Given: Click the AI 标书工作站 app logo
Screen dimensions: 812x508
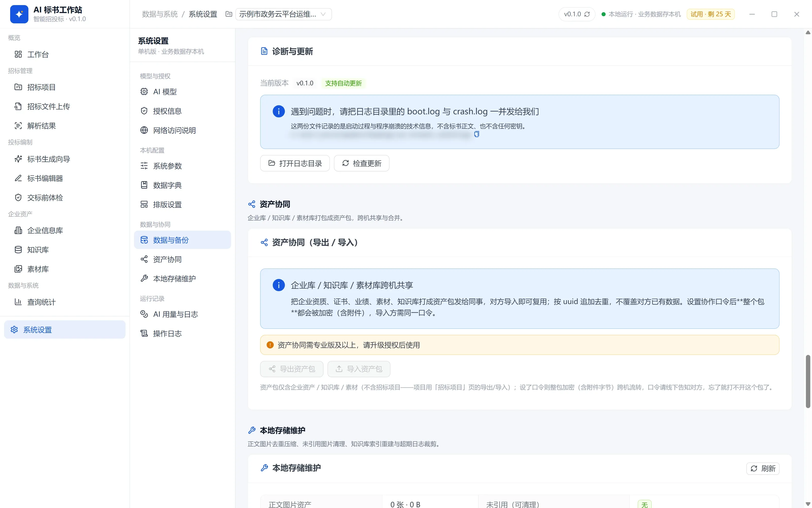Looking at the screenshot, I should [19, 14].
